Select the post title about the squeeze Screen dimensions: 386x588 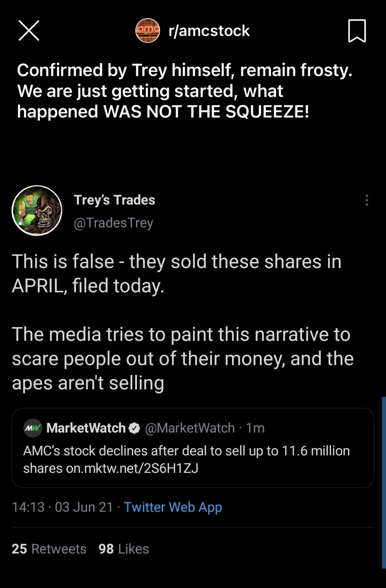[x=184, y=91]
